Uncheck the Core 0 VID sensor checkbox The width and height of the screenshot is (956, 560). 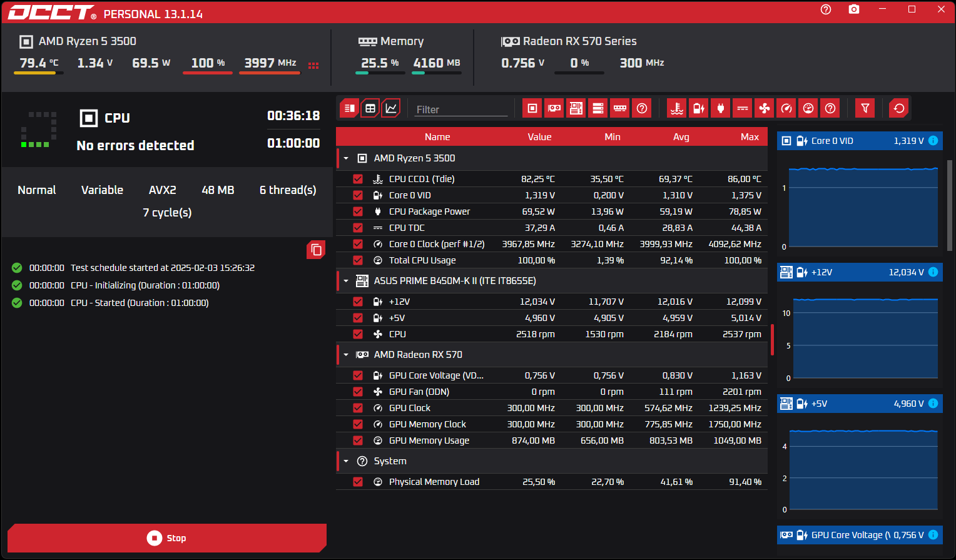pos(358,195)
